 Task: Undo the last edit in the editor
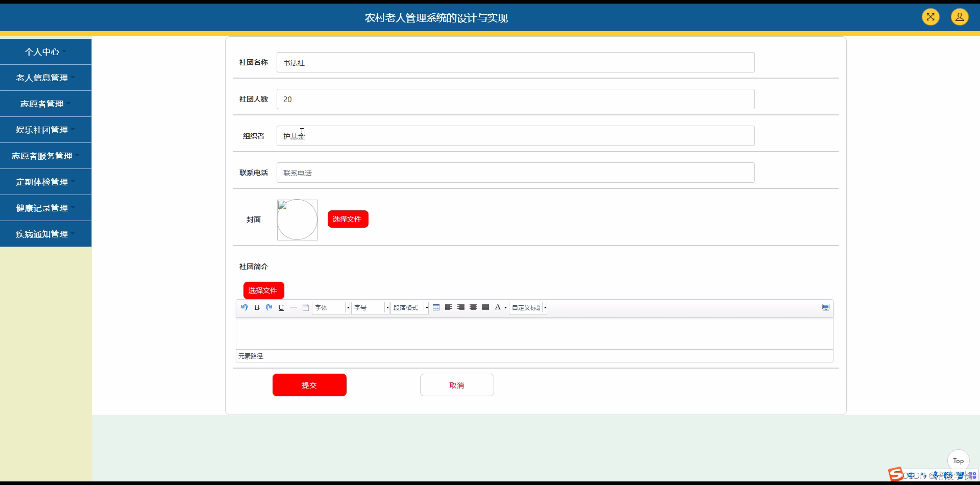click(x=244, y=307)
